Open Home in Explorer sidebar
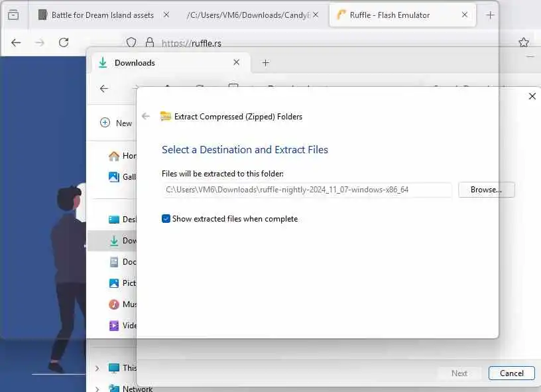Screen dimensions: 541x392 [x=122, y=156]
